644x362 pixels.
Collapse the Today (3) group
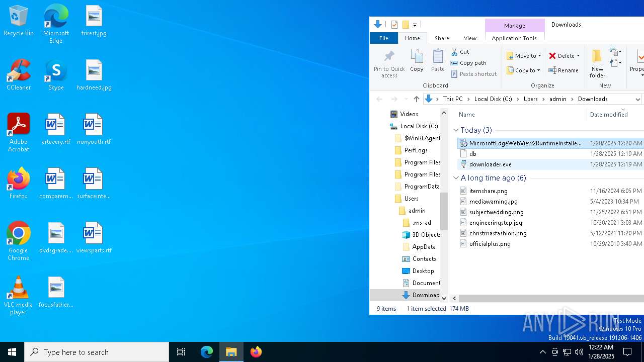pyautogui.click(x=456, y=130)
